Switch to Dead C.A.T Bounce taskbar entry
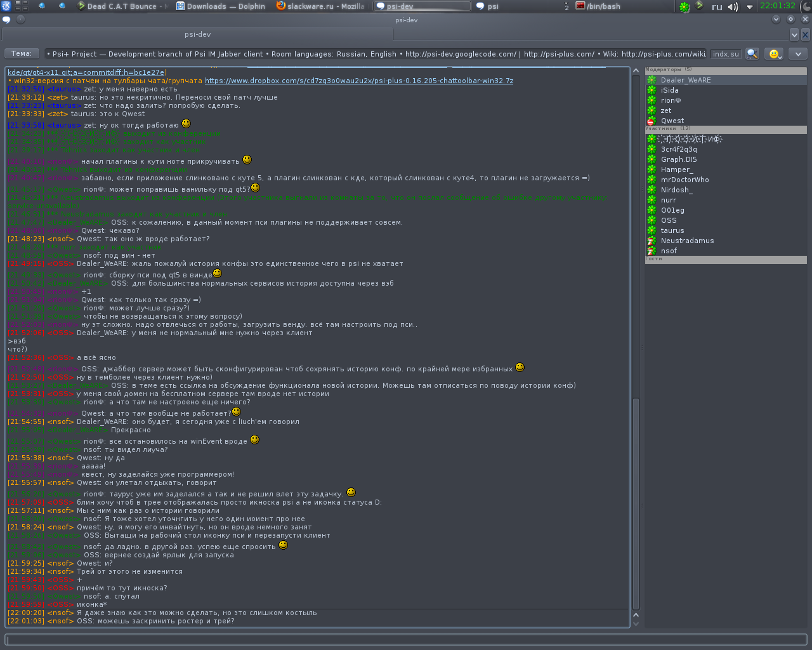The image size is (812, 650). (x=122, y=6)
